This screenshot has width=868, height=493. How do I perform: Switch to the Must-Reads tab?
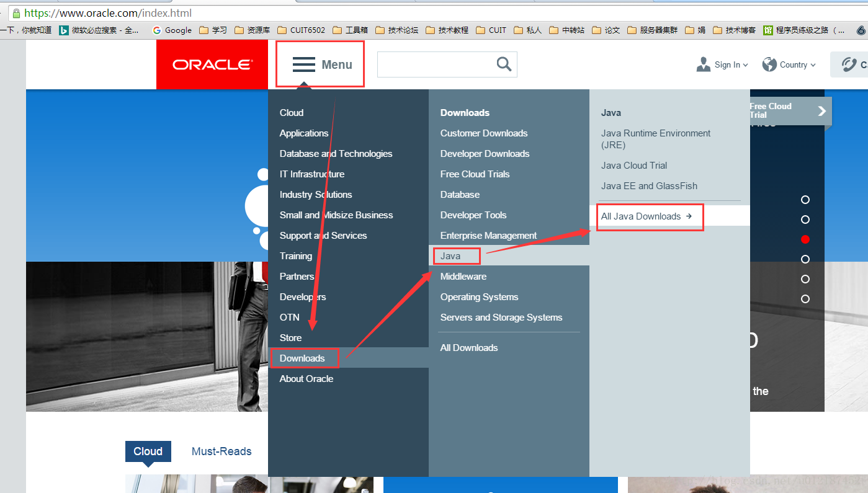coord(221,451)
